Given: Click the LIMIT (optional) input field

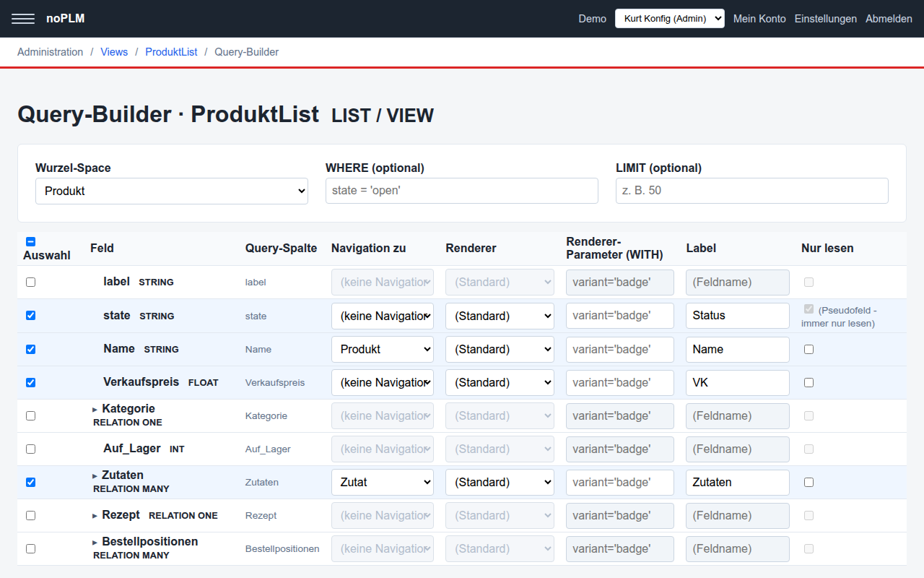Looking at the screenshot, I should (x=752, y=191).
